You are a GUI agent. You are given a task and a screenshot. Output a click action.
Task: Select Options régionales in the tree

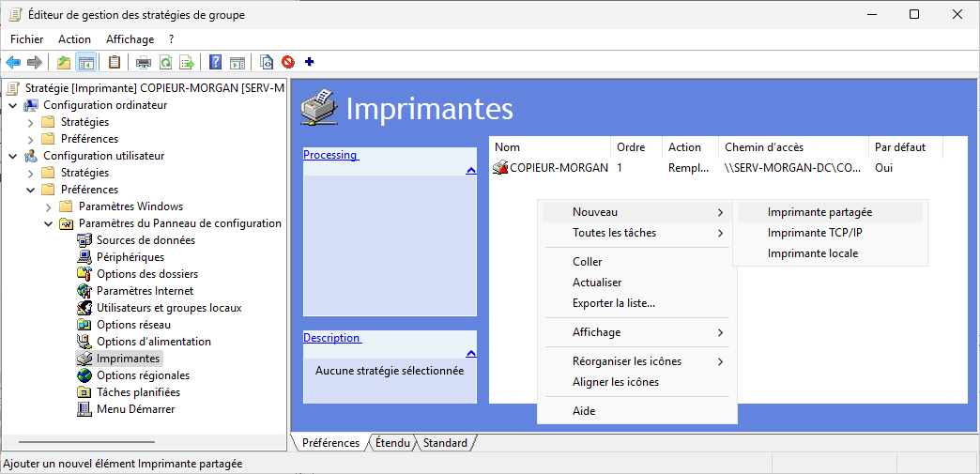click(143, 375)
